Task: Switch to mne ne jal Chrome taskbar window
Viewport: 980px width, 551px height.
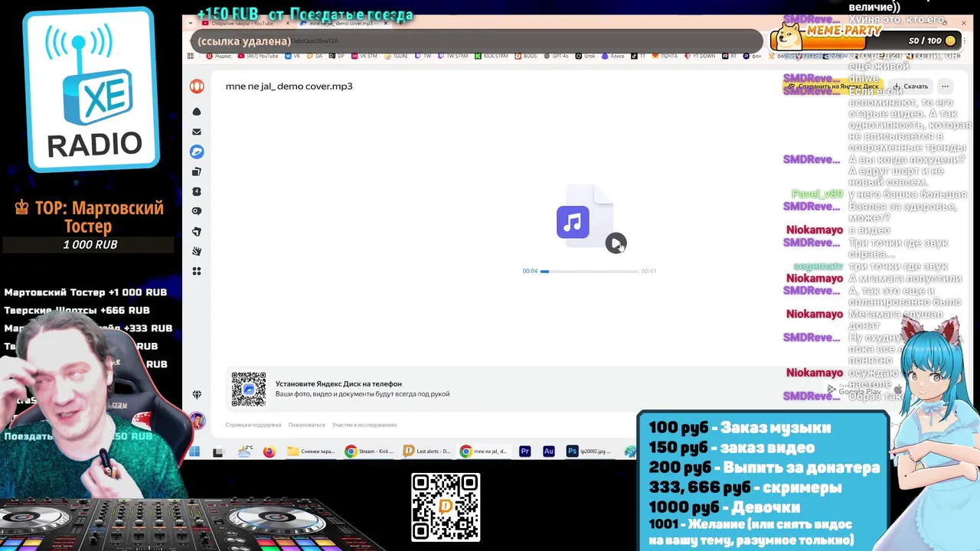Action: coord(485,452)
